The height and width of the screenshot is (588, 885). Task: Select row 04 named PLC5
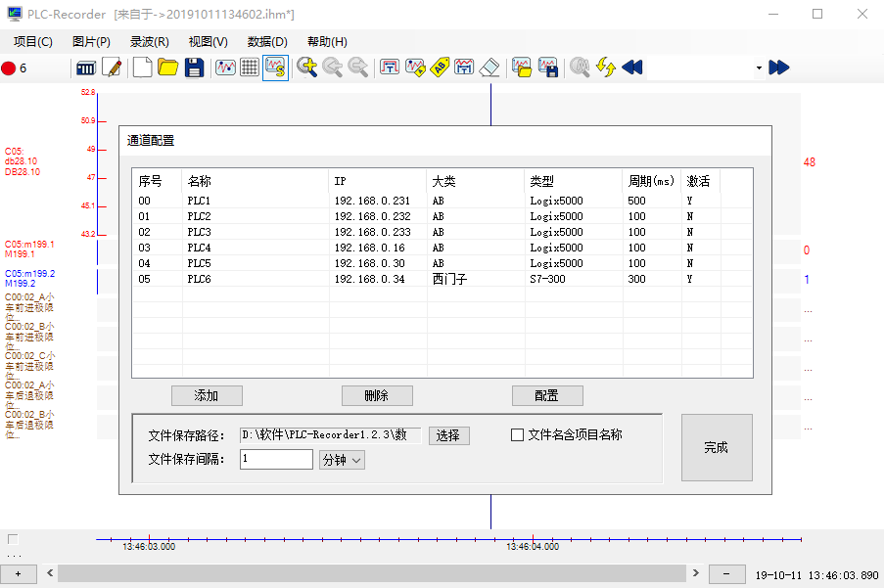click(x=442, y=263)
